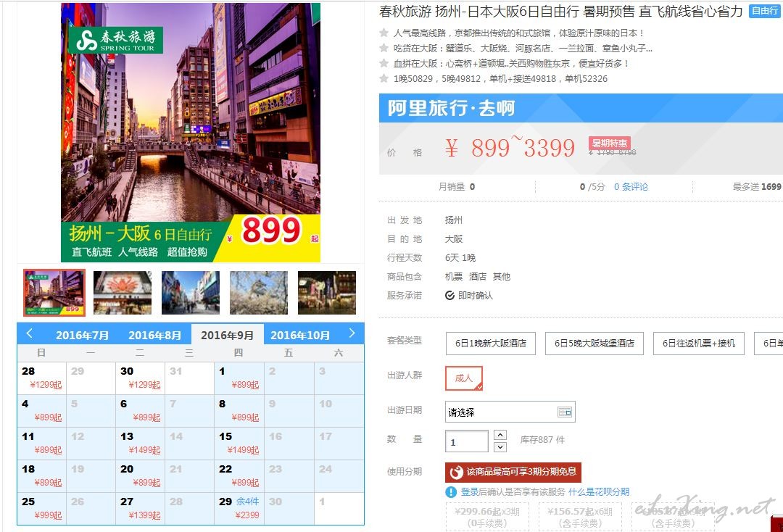Open calendar icon in travel date field
The height and width of the screenshot is (532, 783).
564,412
